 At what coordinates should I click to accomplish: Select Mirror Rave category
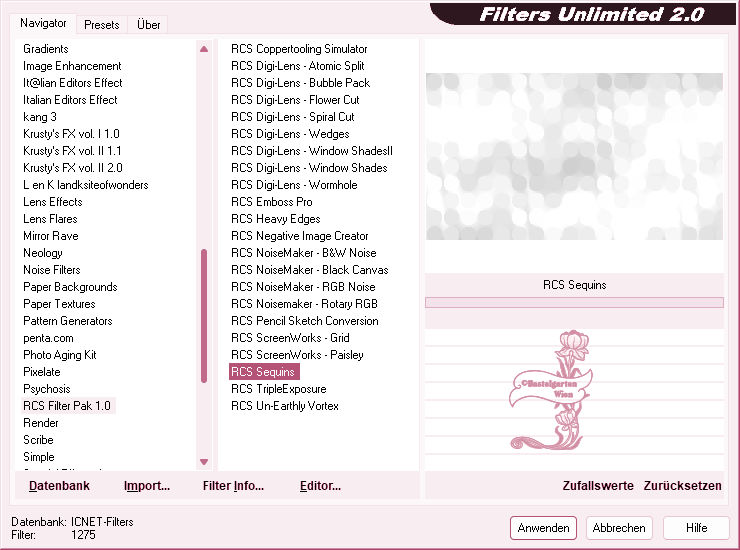[50, 236]
